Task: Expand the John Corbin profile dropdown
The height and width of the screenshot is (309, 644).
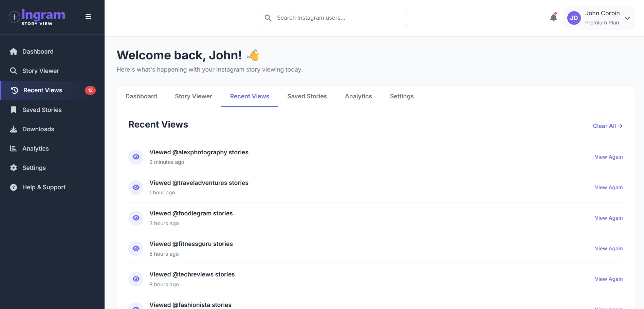Action: point(628,18)
